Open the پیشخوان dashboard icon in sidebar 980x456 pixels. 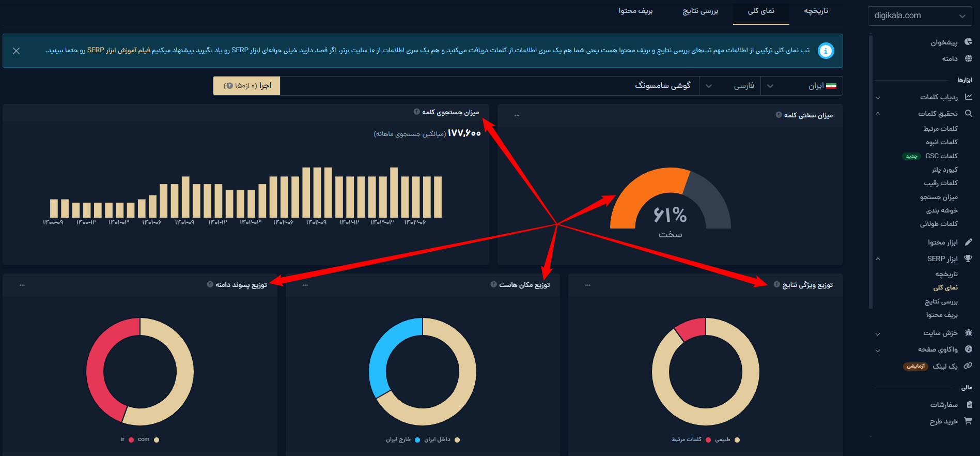coord(968,42)
